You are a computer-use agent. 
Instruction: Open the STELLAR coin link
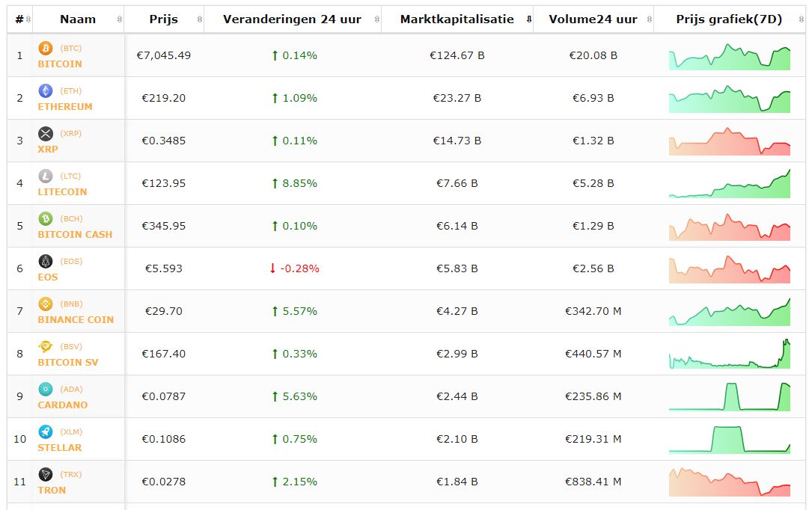(60, 448)
